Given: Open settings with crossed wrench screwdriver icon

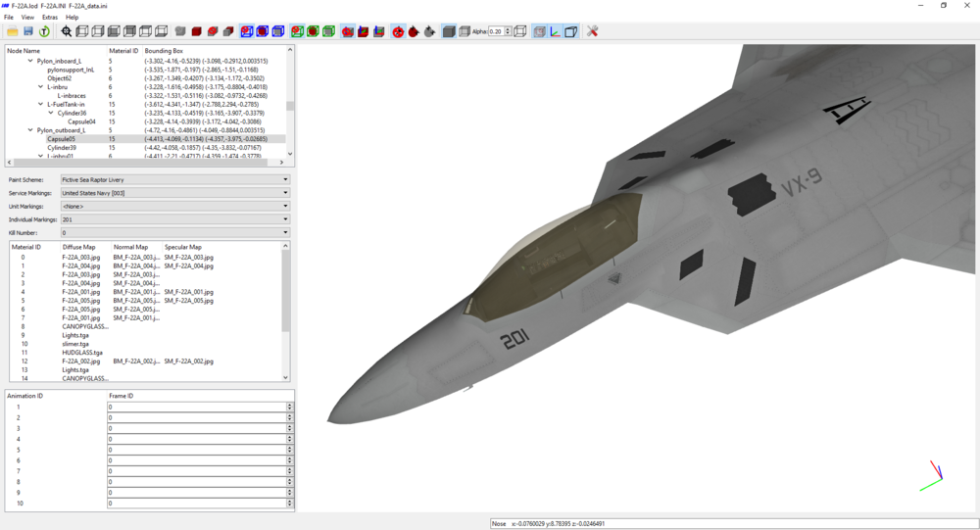Looking at the screenshot, I should tap(593, 31).
